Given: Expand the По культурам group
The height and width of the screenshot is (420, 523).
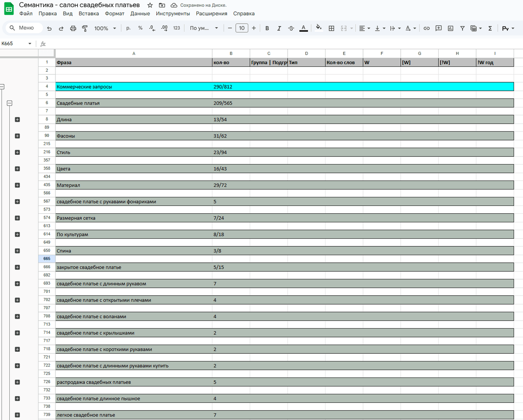Looking at the screenshot, I should tap(17, 234).
